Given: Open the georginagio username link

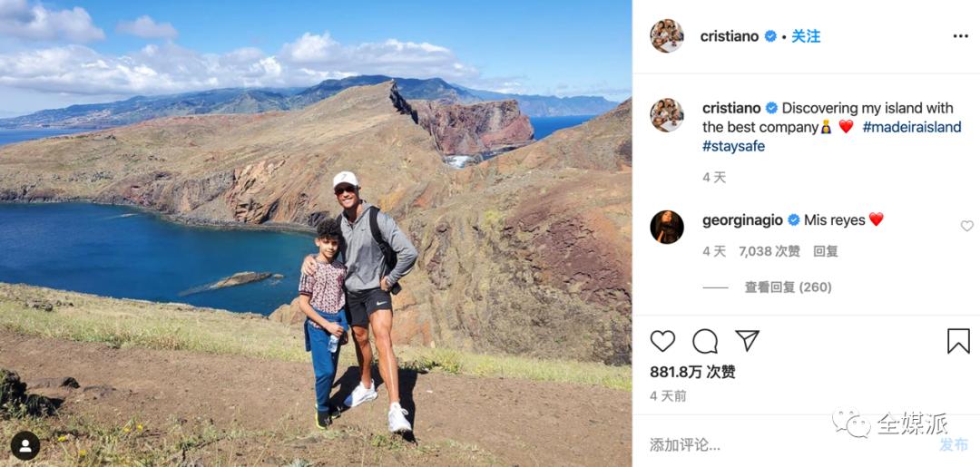Looking at the screenshot, I should [x=742, y=220].
